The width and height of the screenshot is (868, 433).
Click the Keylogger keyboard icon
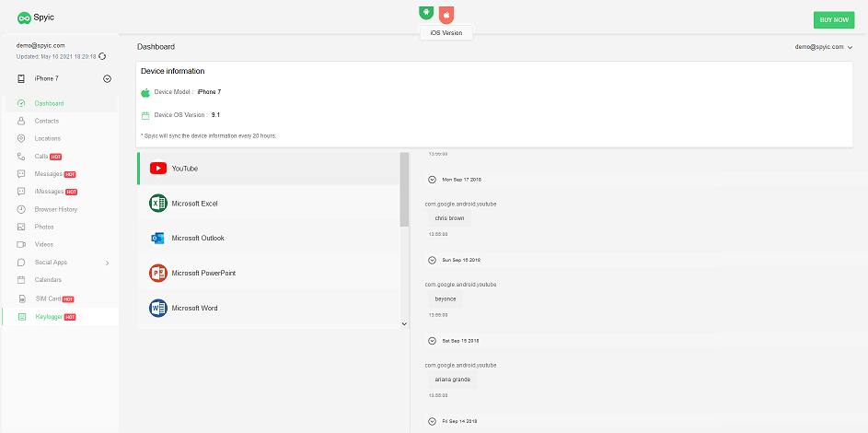pos(21,317)
